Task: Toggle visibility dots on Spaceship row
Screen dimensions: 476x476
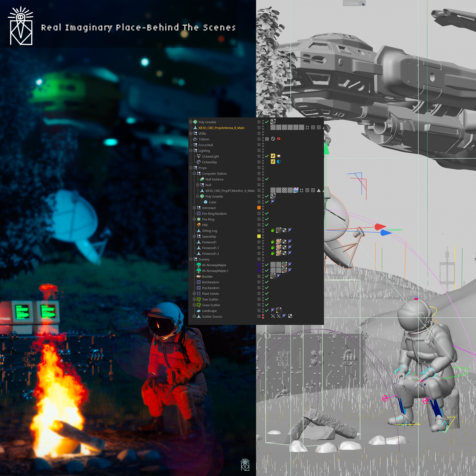Action: (263, 236)
